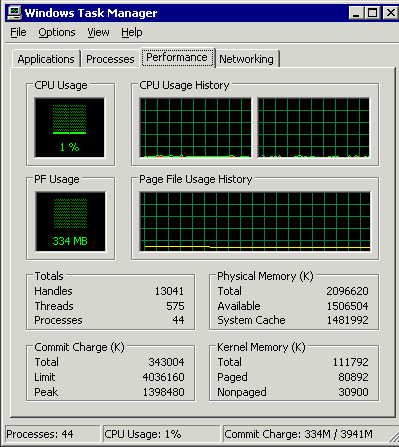Close the Task Manager window
Screen dimensions: 399x447
click(x=390, y=13)
